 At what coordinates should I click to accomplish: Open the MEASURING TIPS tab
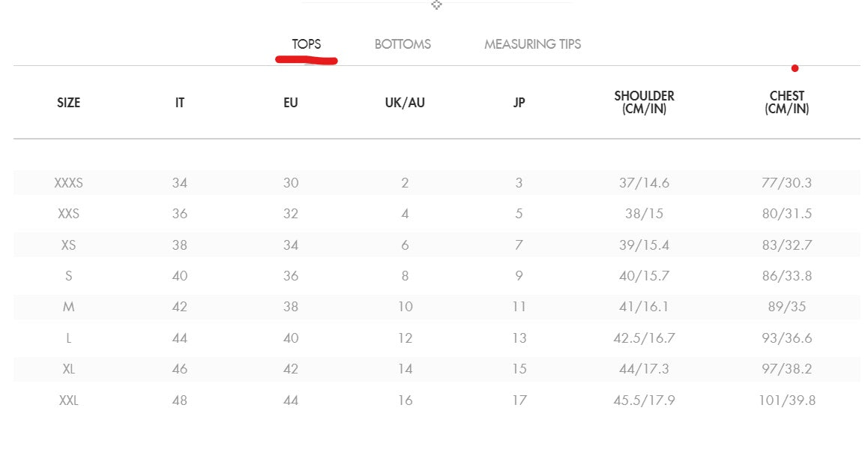click(x=532, y=44)
